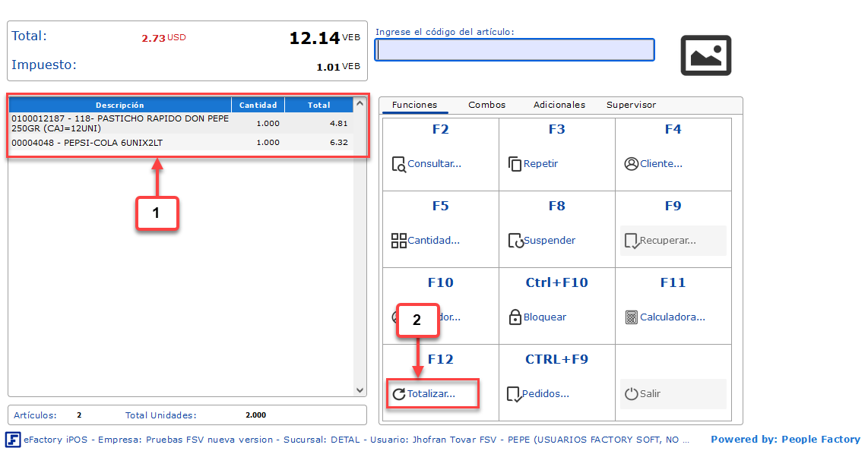868x451 pixels.
Task: Click the F9 shortcut label
Action: pos(673,207)
